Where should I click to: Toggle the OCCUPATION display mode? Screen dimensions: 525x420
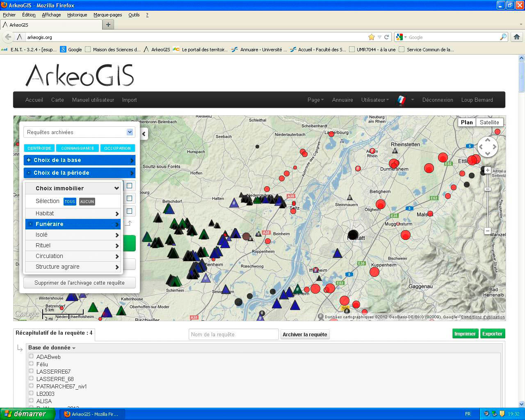pyautogui.click(x=117, y=148)
